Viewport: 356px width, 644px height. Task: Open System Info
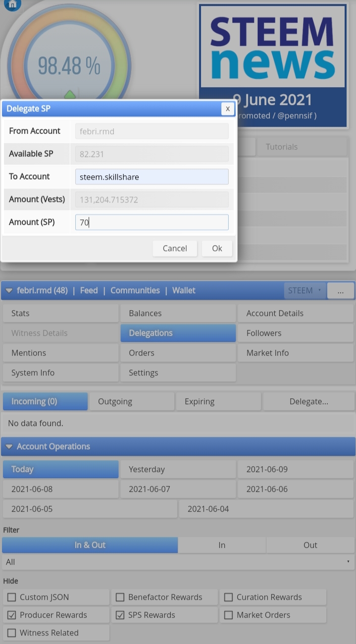coord(60,373)
